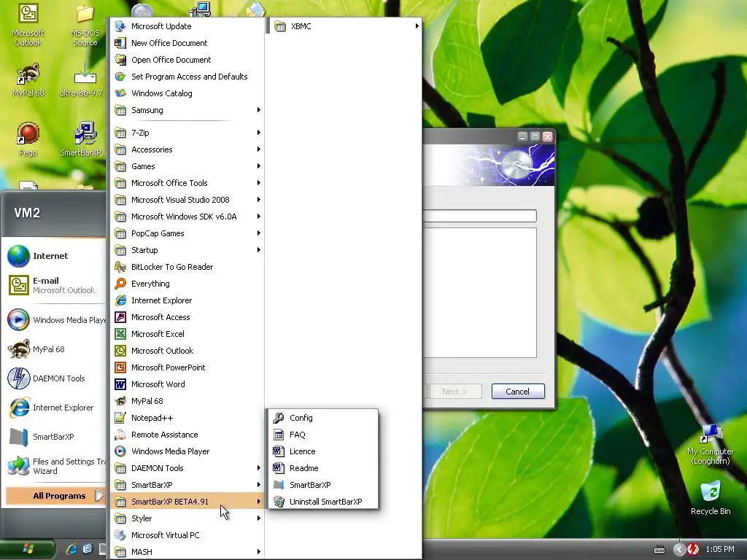Screen dimensions: 747x560
Task: Launch Notepad++
Action: 187,418
